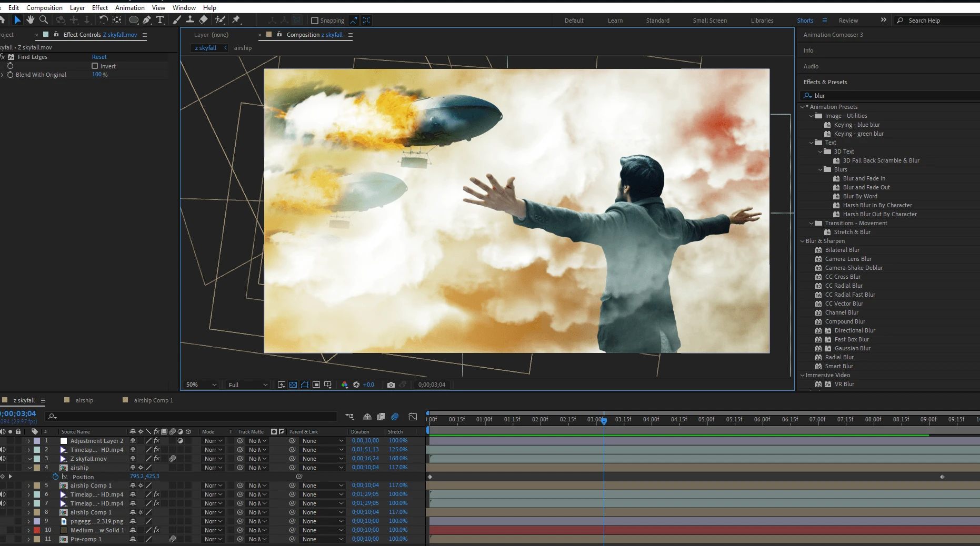Image resolution: width=980 pixels, height=546 pixels.
Task: Open the Animation Composer 3 panel
Action: (x=833, y=35)
